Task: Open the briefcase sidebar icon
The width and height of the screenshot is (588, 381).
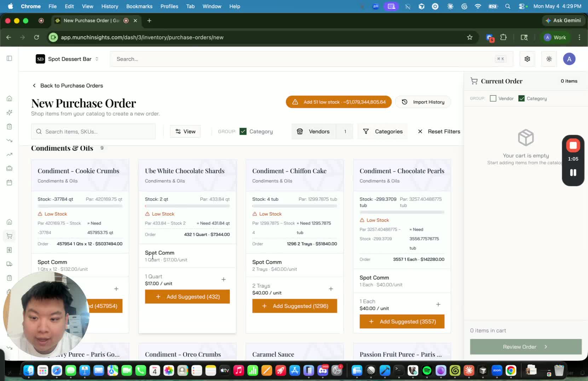Action: point(10,169)
